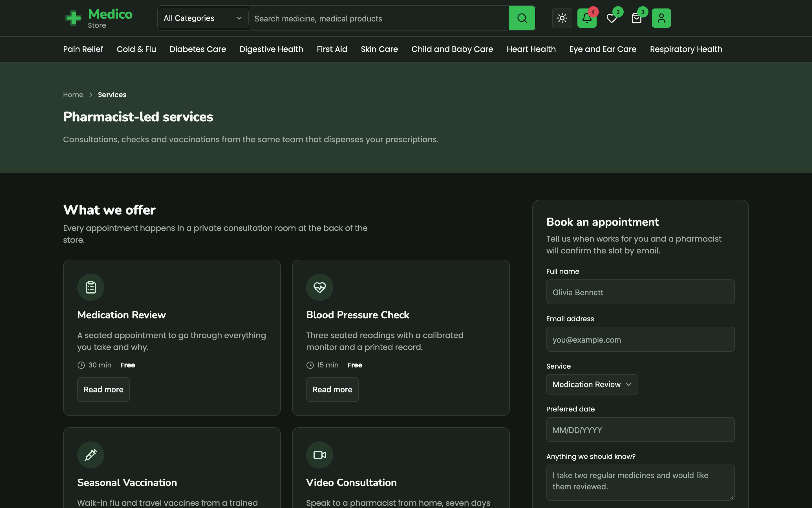Read more about Medication Review
The width and height of the screenshot is (812, 508).
point(103,389)
